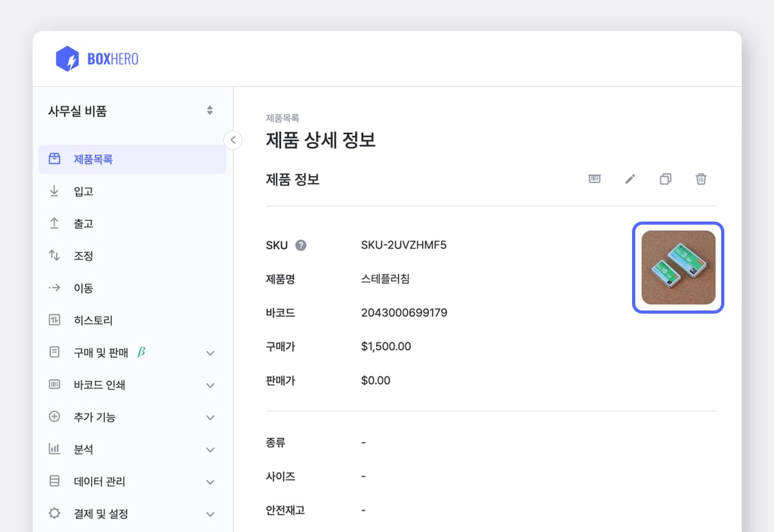Open the 사무실 비품 workspace switcher

pos(210,110)
